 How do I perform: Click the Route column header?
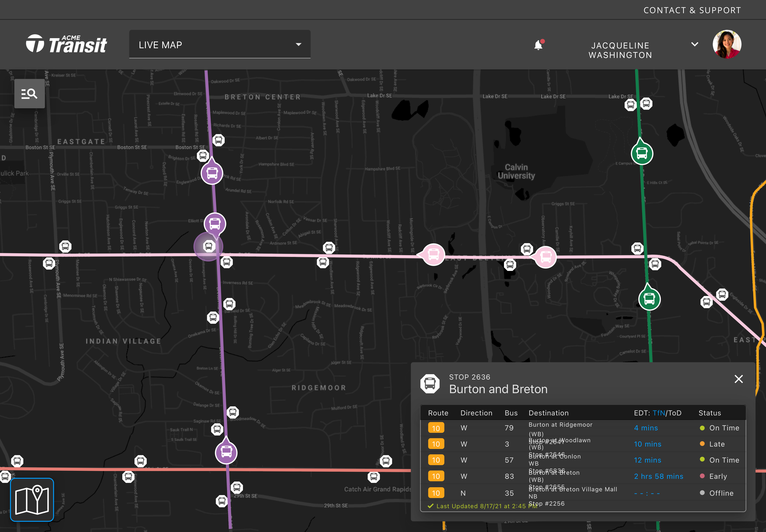point(438,413)
